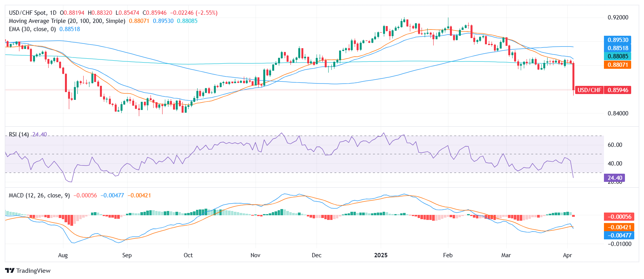Click the 0.88518 EMA price label
Viewport: 644px width, 279px height.
618,48
